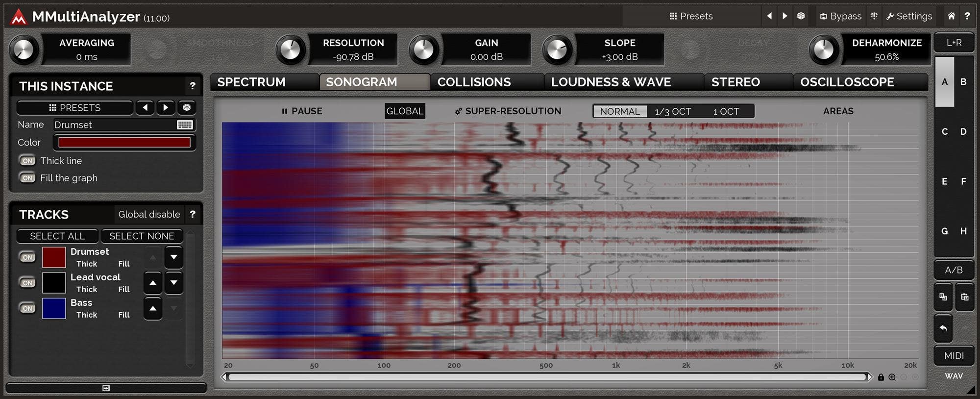
Task: Click the AREAS button
Action: [838, 111]
